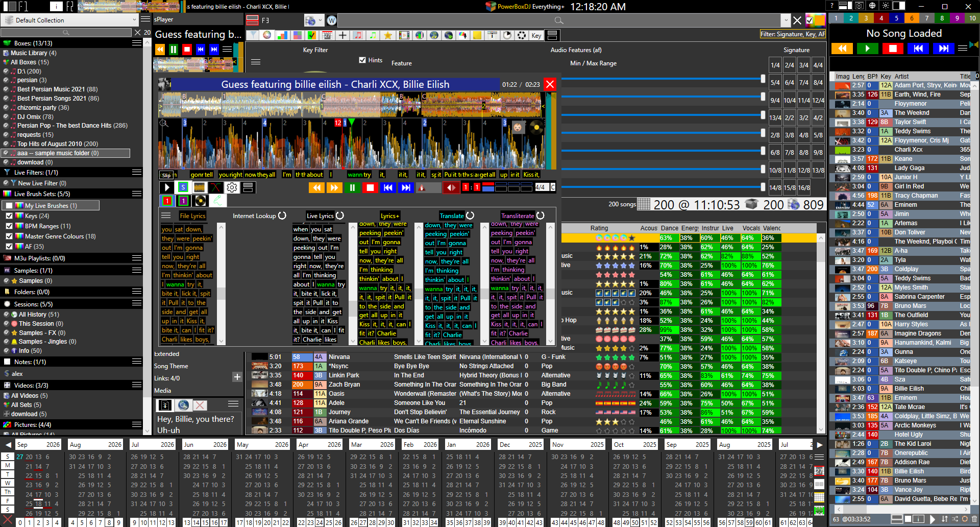980x527 pixels.
Task: Toggle the Keys (24) brush set checkbox
Action: point(9,216)
